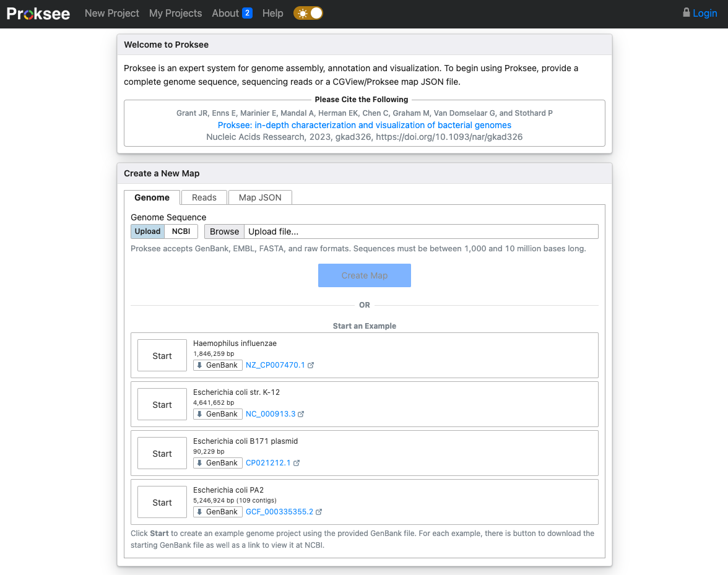Click external link icon next to GCF_000335355.2
The height and width of the screenshot is (575, 728).
click(x=318, y=512)
